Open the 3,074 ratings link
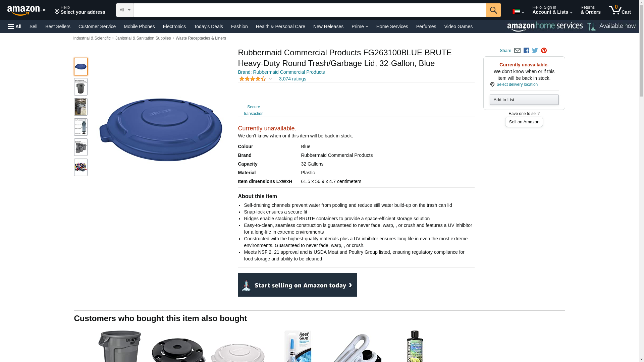This screenshot has width=644, height=362. 292,79
